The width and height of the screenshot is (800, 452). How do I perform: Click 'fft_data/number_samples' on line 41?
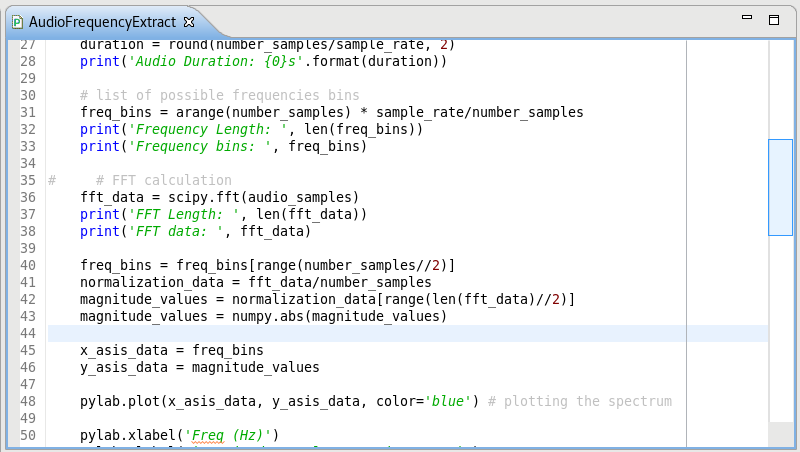(x=340, y=283)
